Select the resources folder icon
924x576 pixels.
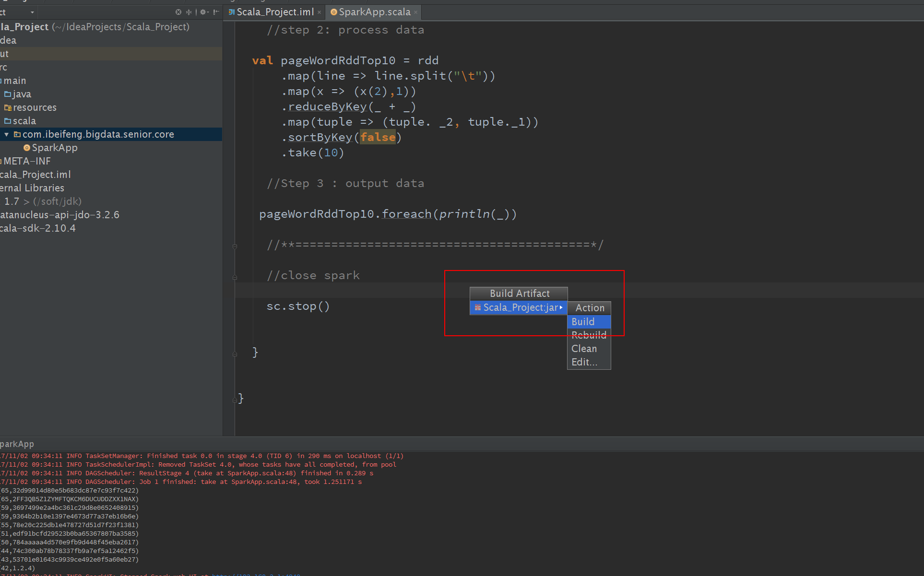tap(8, 108)
